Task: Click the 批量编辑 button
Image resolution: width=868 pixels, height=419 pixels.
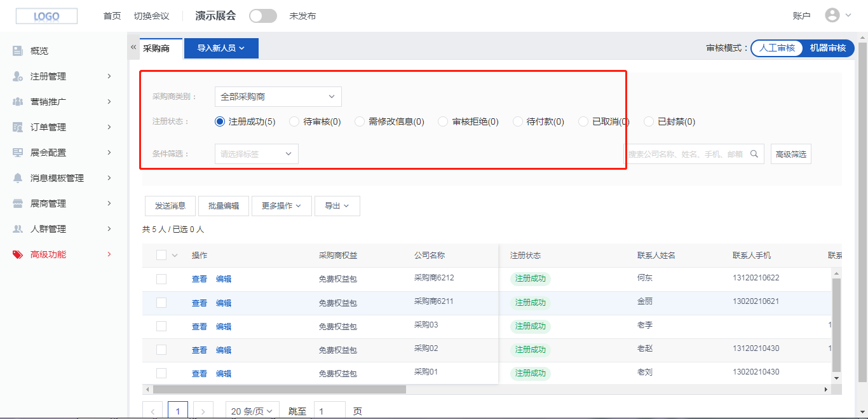Action: pyautogui.click(x=224, y=206)
